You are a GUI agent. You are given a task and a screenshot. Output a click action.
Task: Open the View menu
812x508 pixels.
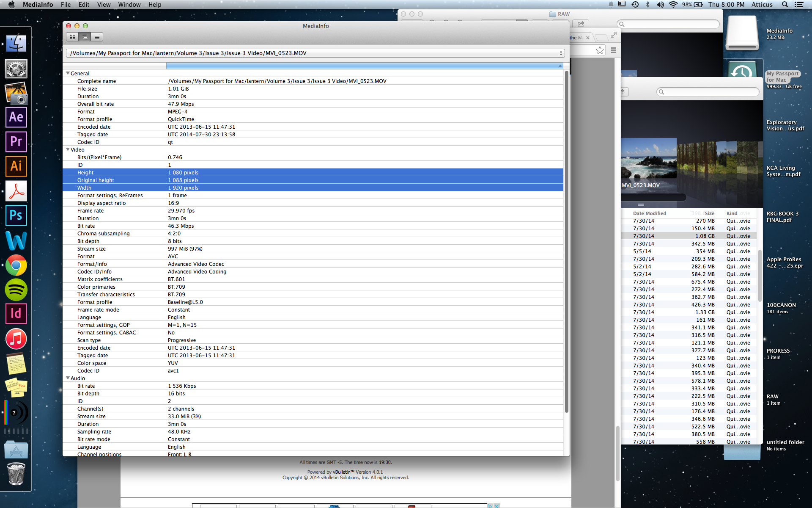(104, 5)
